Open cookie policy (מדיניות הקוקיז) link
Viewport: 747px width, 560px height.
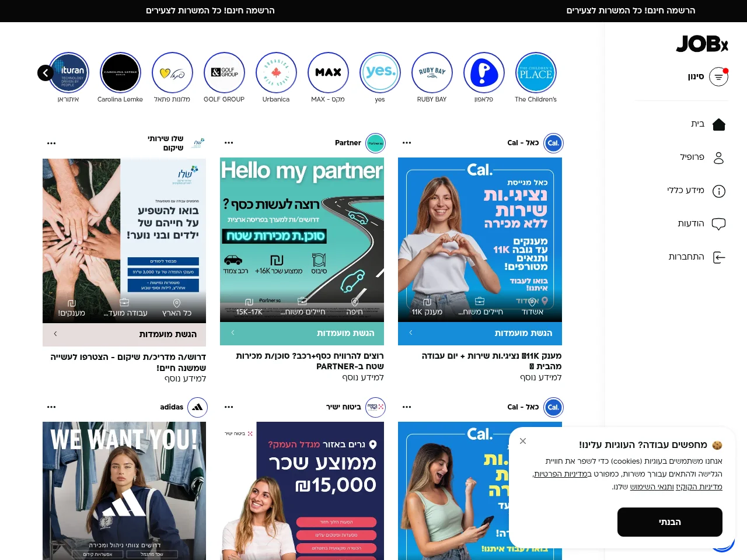699,487
